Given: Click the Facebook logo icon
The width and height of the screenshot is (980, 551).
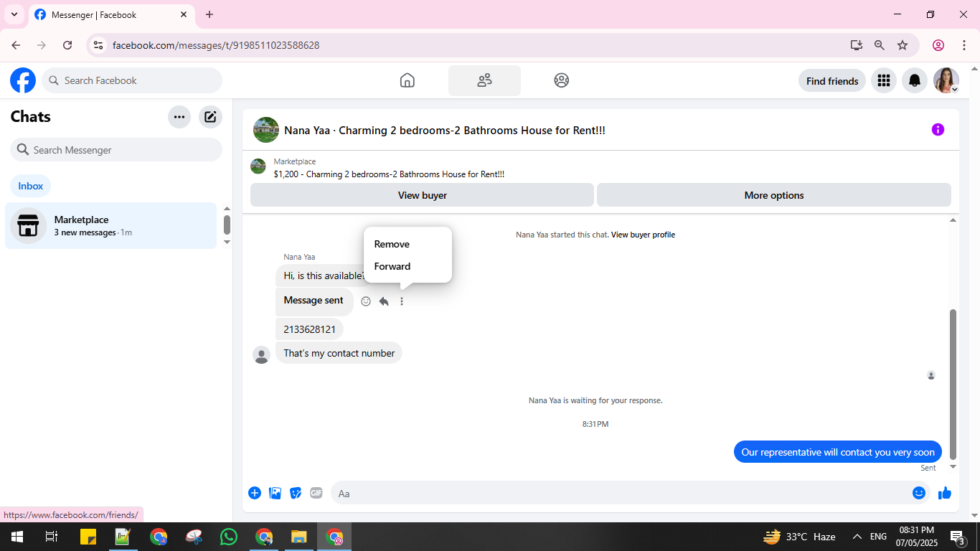Looking at the screenshot, I should point(23,80).
